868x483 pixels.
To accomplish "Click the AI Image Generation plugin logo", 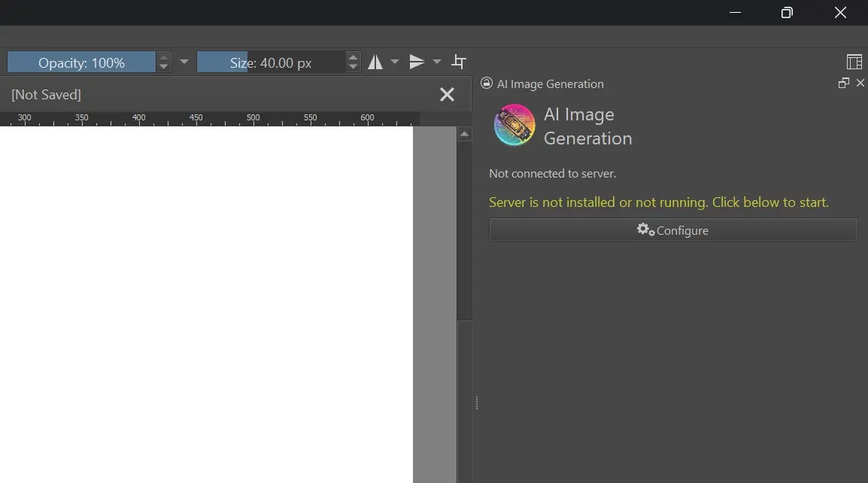I will coord(514,125).
